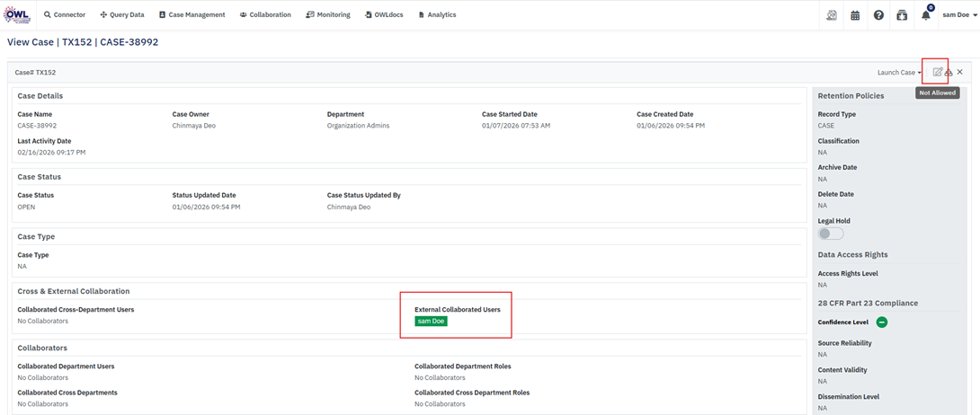Expand the Launch Case dropdown
The image size is (980, 415).
click(899, 73)
